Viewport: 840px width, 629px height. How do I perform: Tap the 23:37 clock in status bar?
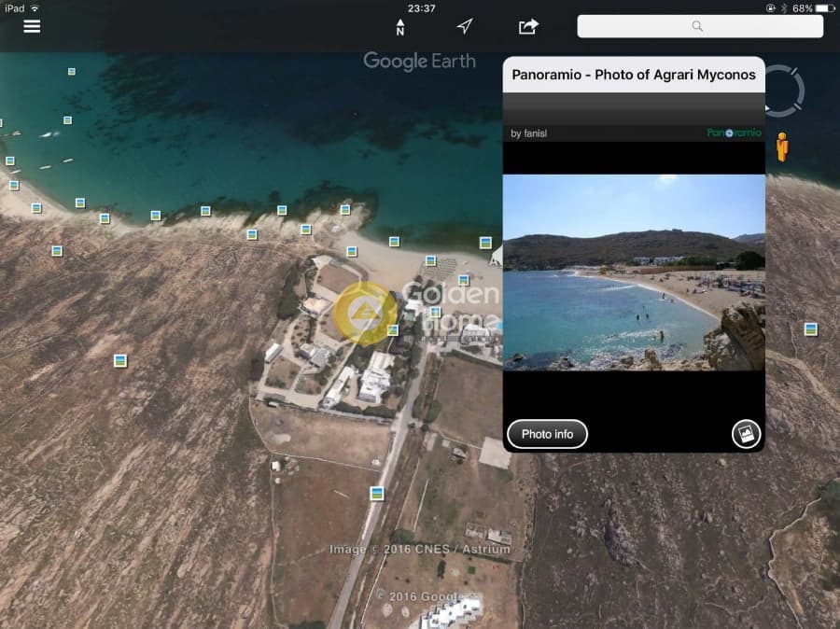421,8
